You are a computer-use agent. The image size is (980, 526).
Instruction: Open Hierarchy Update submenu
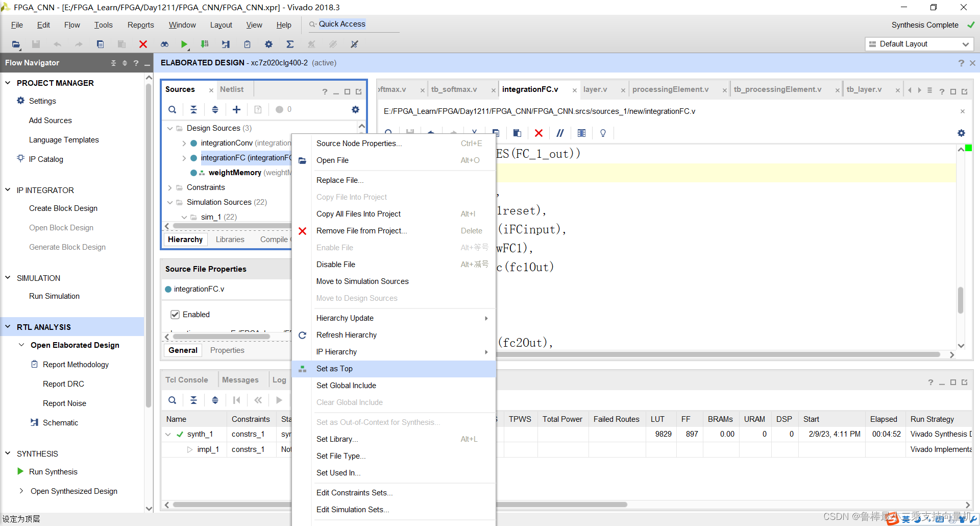394,318
